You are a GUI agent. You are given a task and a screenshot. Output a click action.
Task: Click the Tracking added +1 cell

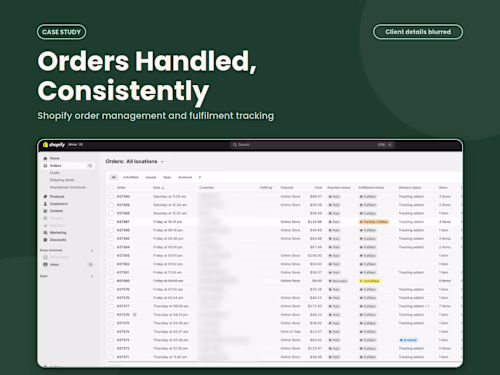pos(414,306)
